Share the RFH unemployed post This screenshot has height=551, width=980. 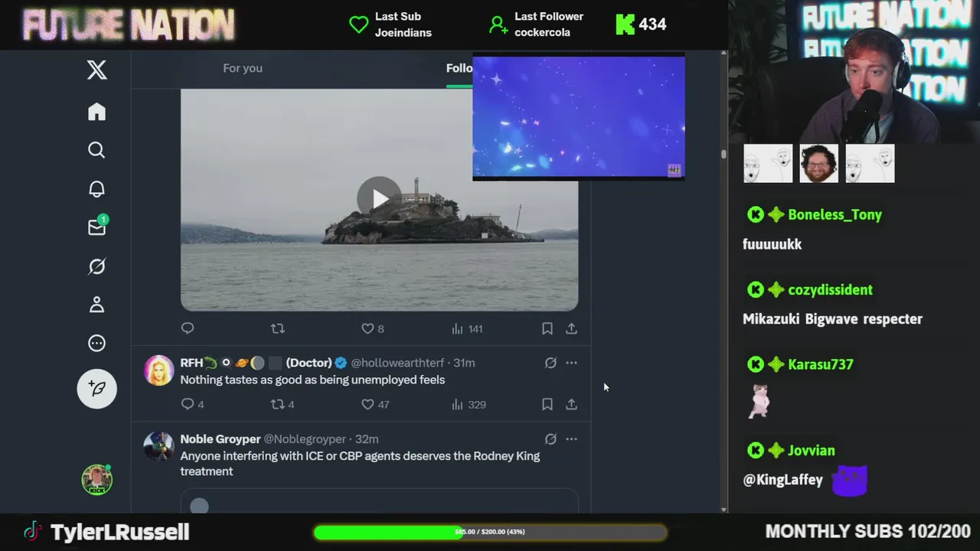coord(571,404)
